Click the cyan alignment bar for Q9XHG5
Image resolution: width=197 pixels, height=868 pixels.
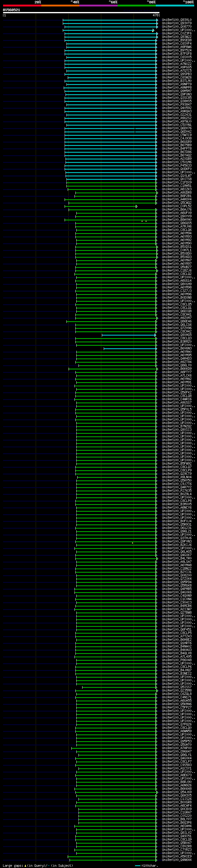click(x=129, y=335)
